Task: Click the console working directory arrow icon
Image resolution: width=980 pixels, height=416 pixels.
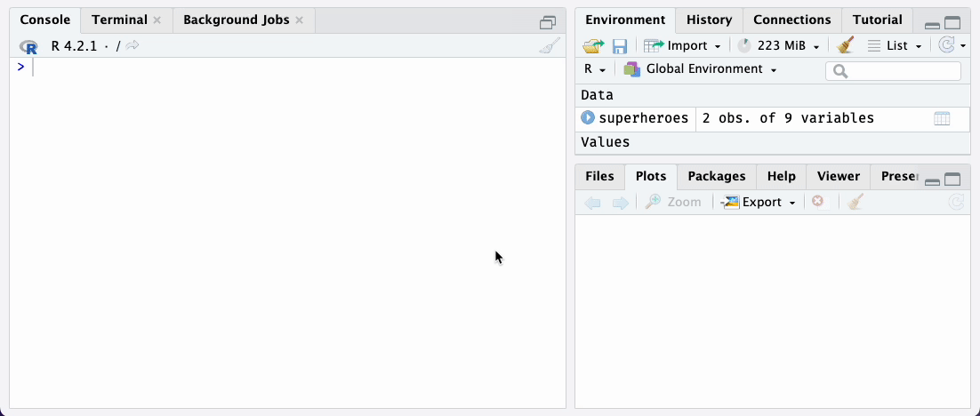Action: click(133, 46)
